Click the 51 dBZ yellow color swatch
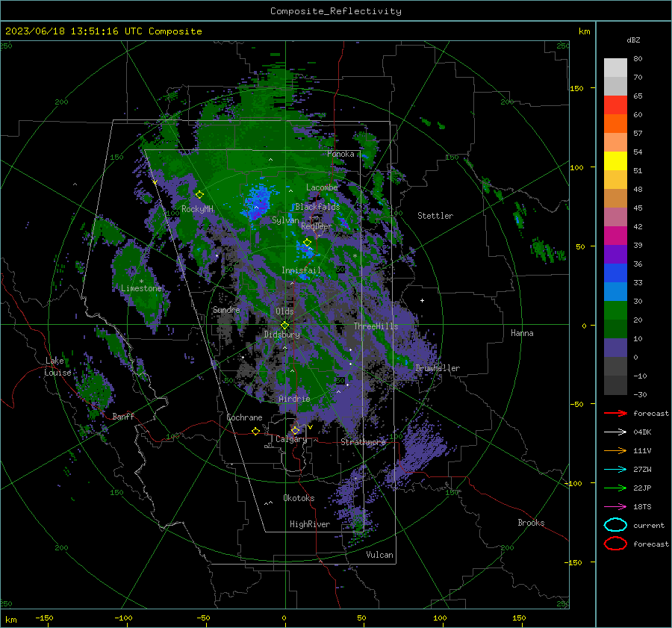672x628 pixels. [615, 161]
